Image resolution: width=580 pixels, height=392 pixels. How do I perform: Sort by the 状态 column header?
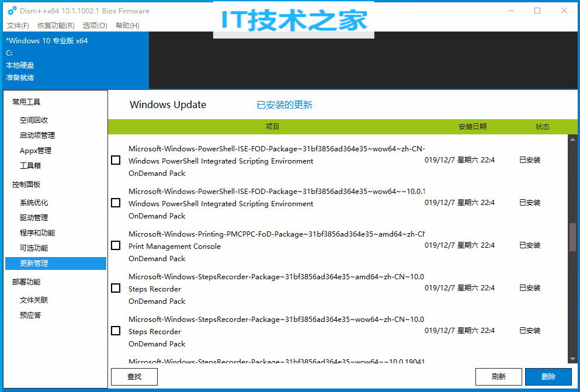542,126
